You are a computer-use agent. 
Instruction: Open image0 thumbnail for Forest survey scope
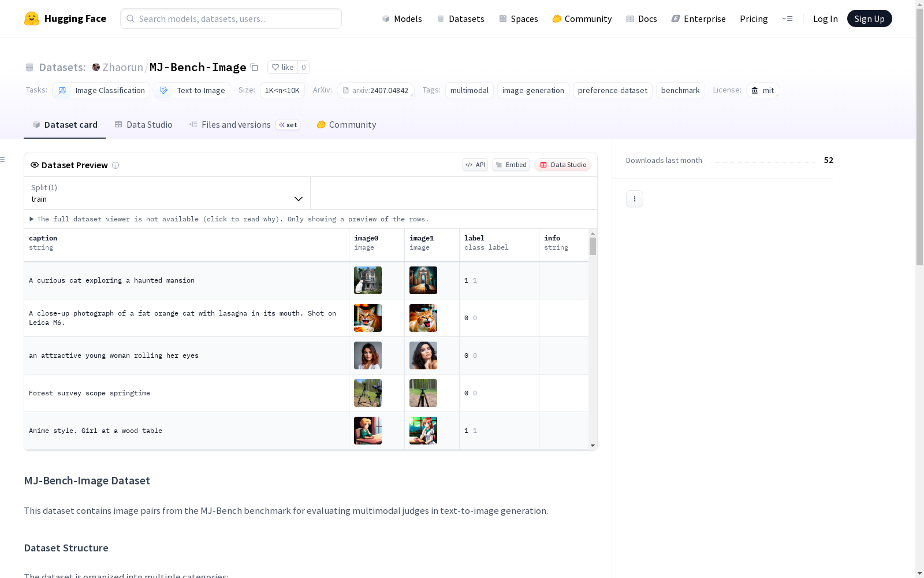click(x=368, y=393)
